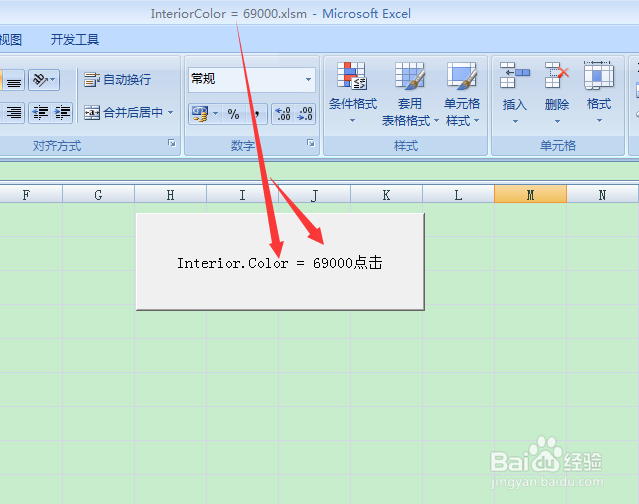Image resolution: width=639 pixels, height=504 pixels.
Task: Click the 合并后居中 merge button
Action: [x=123, y=112]
